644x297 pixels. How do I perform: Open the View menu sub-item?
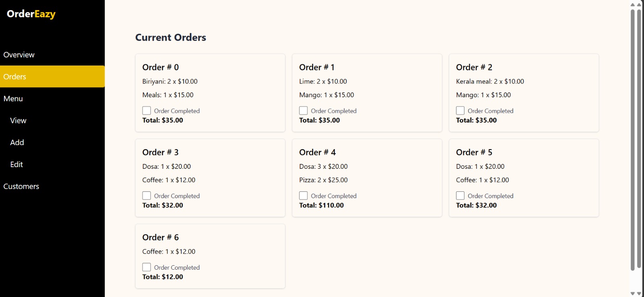(x=18, y=121)
